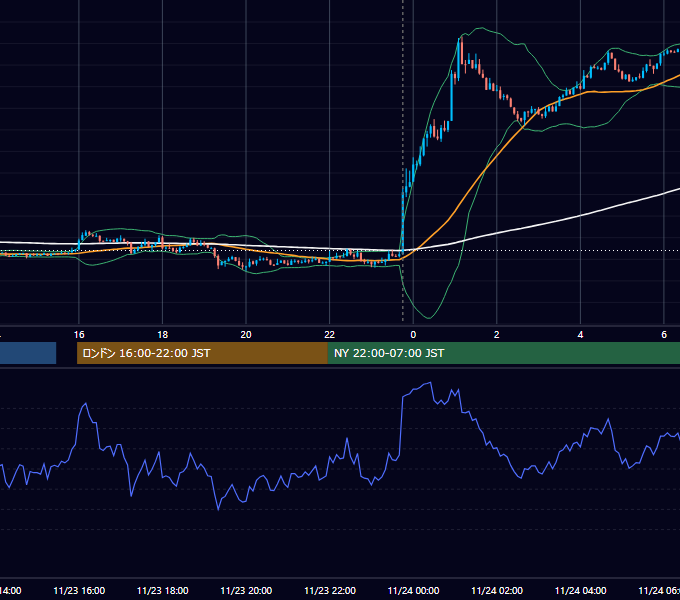Click the 11/23 20:00 time label
This screenshot has height=600, width=680.
(x=246, y=590)
